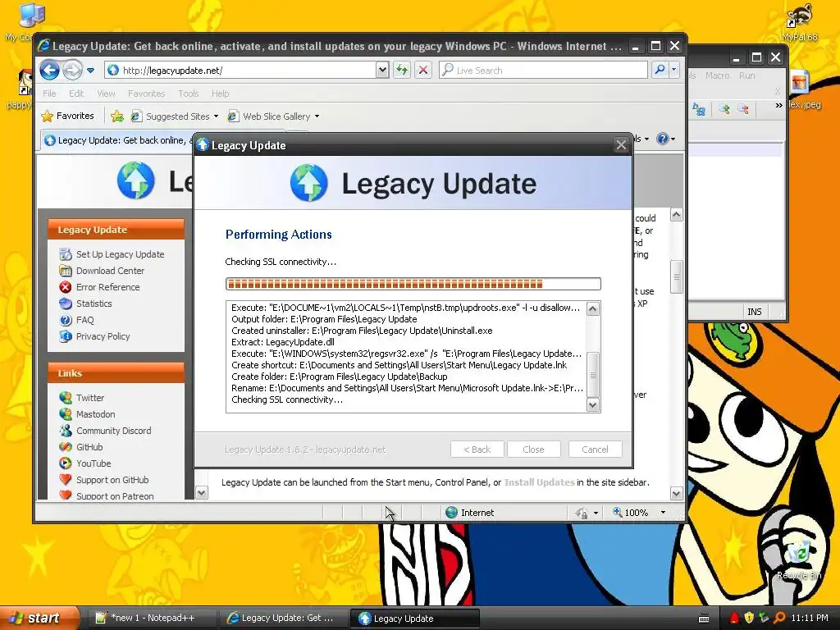Click the log list scrollbar thumb

click(592, 374)
